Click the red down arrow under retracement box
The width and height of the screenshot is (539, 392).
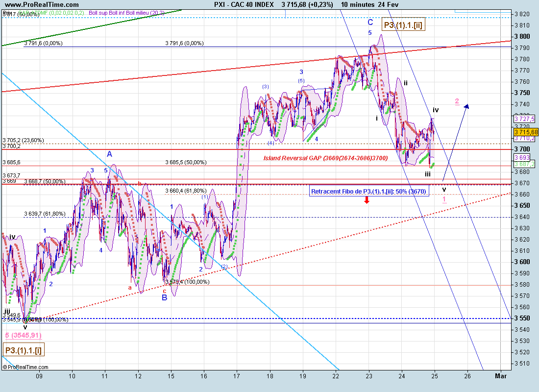coord(367,200)
